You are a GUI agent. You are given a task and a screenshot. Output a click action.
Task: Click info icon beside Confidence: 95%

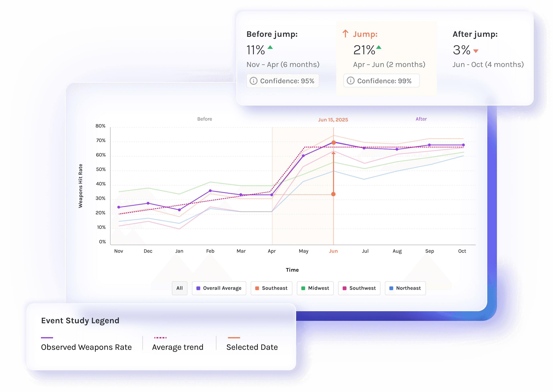coord(253,81)
